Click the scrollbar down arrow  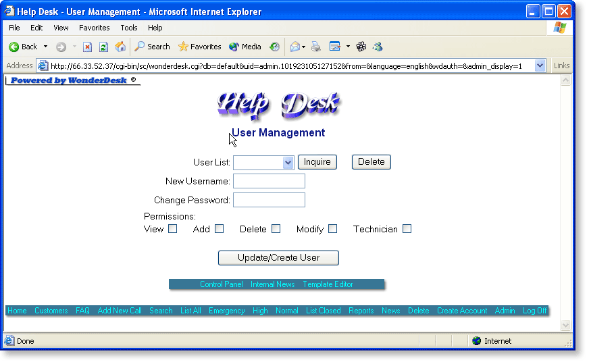tap(566, 326)
